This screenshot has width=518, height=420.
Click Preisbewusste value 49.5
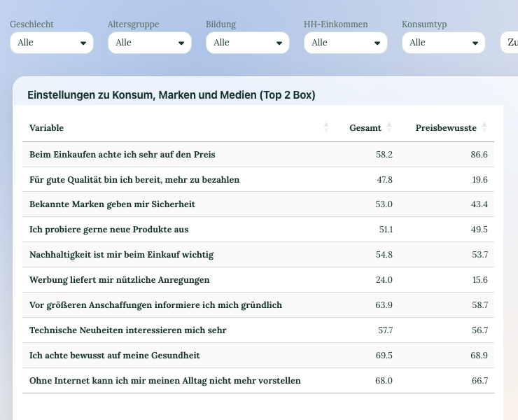coord(479,230)
